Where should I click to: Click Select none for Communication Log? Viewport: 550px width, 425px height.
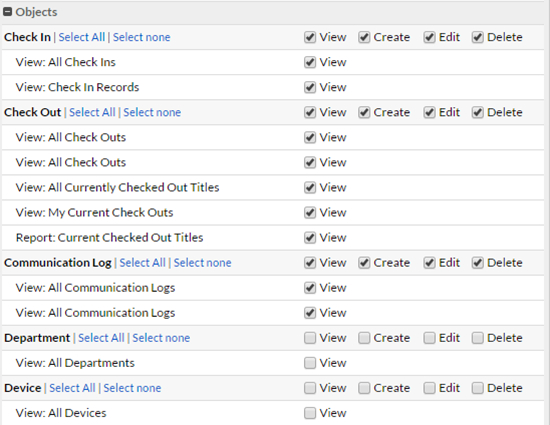tap(202, 263)
